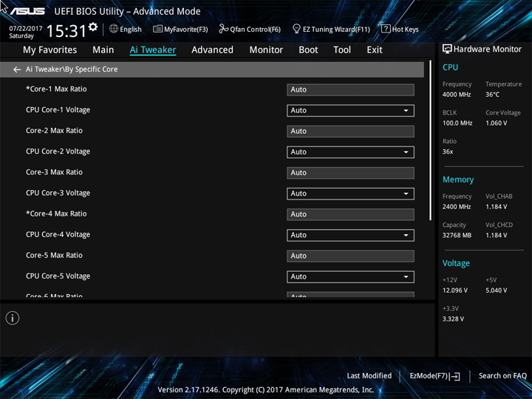The height and width of the screenshot is (399, 532).
Task: Expand CPU Core-3 Voltage dropdown
Action: pos(350,194)
